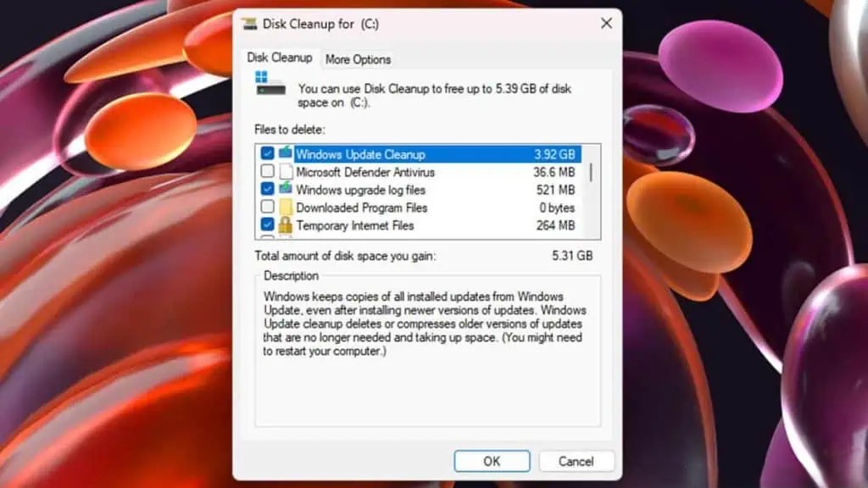Click the files list scrollbar thumb

click(591, 172)
